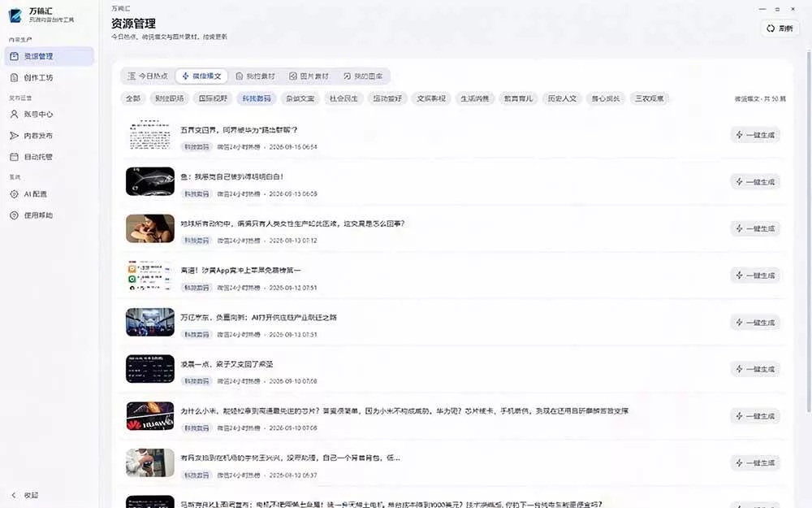Viewport: 812px width, 508px height.
Task: Select the 微信爆文 tab
Action: tap(201, 76)
